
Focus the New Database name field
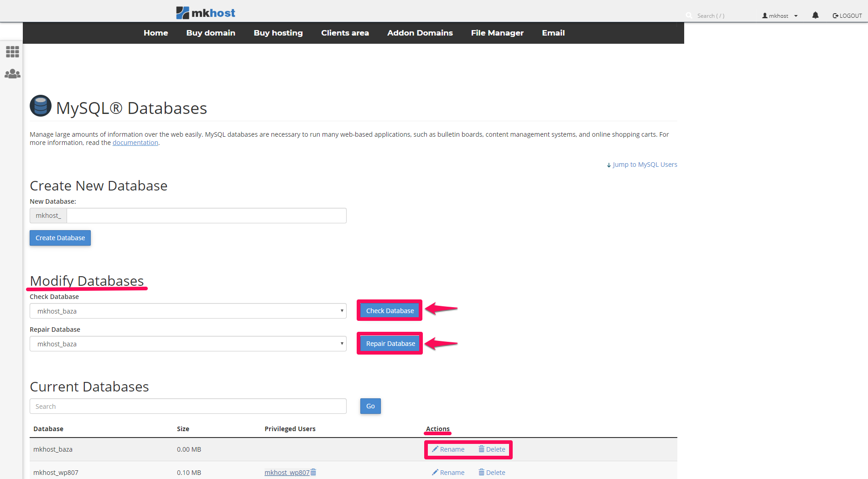tap(207, 216)
